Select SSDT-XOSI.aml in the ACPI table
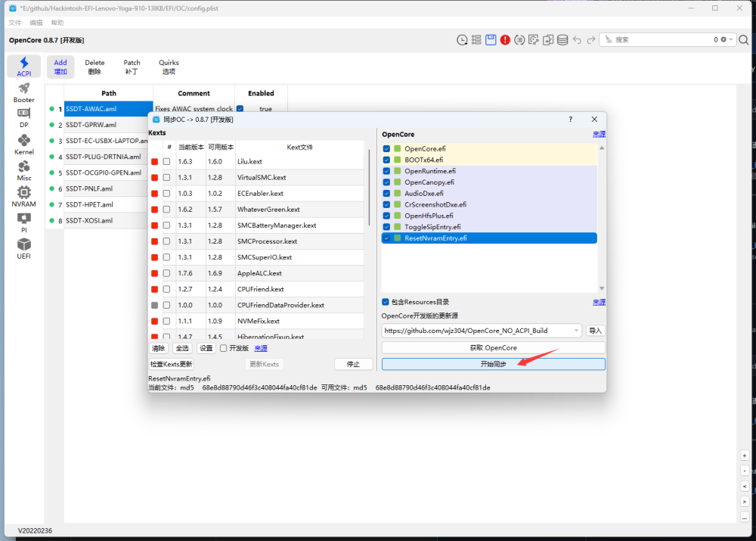 pyautogui.click(x=106, y=220)
